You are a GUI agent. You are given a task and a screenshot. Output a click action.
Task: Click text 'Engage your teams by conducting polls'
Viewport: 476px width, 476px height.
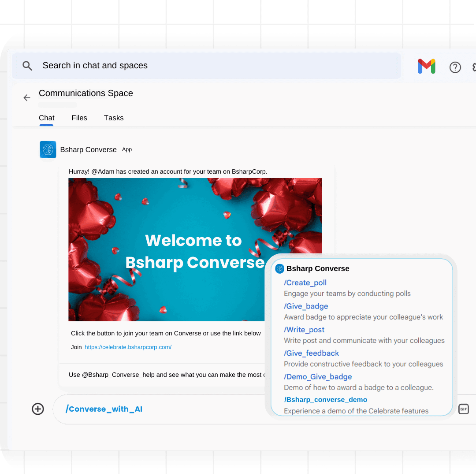pos(347,294)
